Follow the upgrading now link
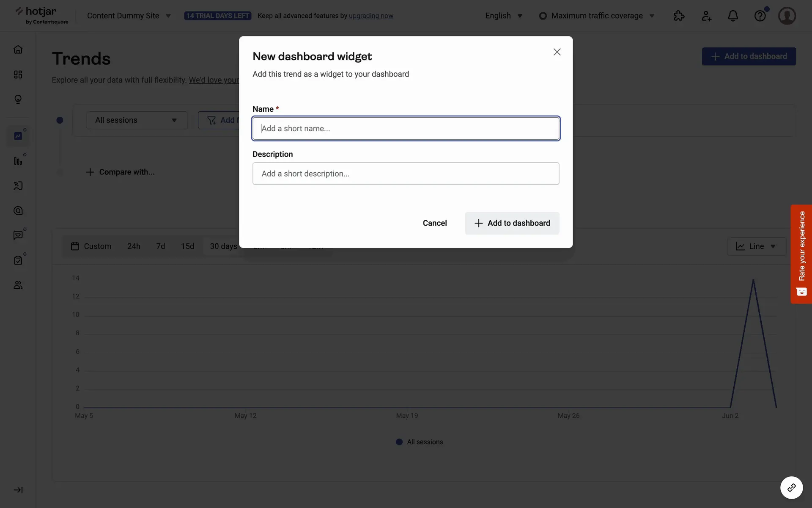This screenshot has width=812, height=508. point(371,16)
